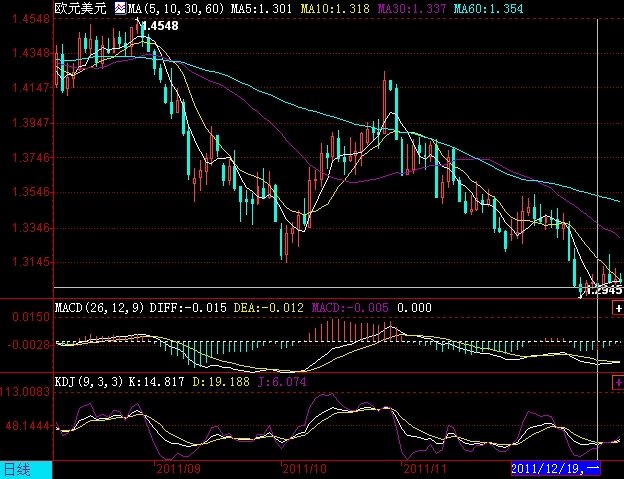Click the MA10:1.318 value label

click(335, 8)
